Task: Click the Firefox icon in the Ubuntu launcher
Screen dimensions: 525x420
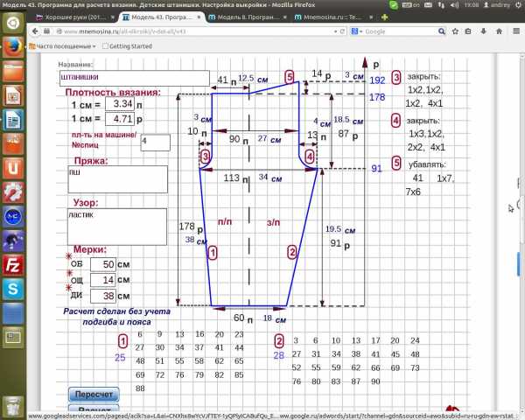Action: [x=12, y=45]
